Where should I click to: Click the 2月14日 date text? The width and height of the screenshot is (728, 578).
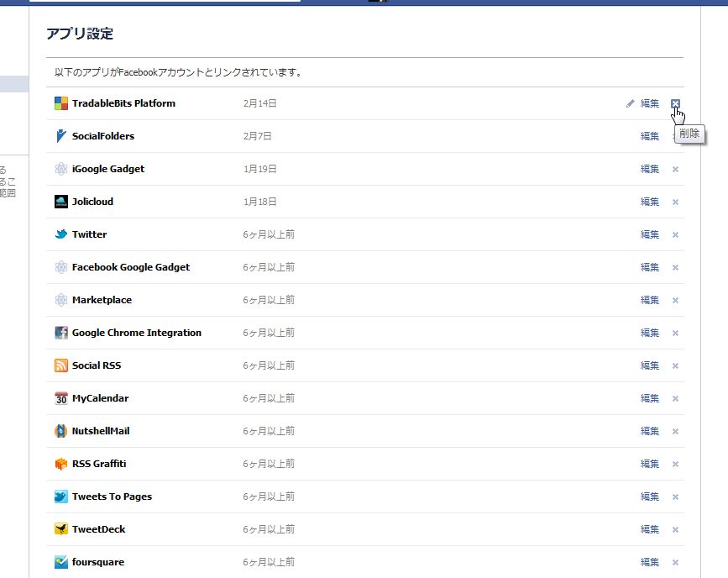tap(259, 103)
